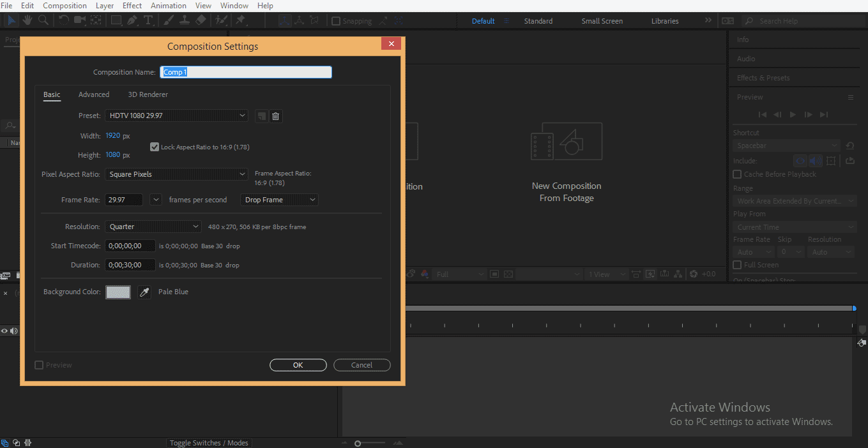Open the Composition menu

[65, 6]
